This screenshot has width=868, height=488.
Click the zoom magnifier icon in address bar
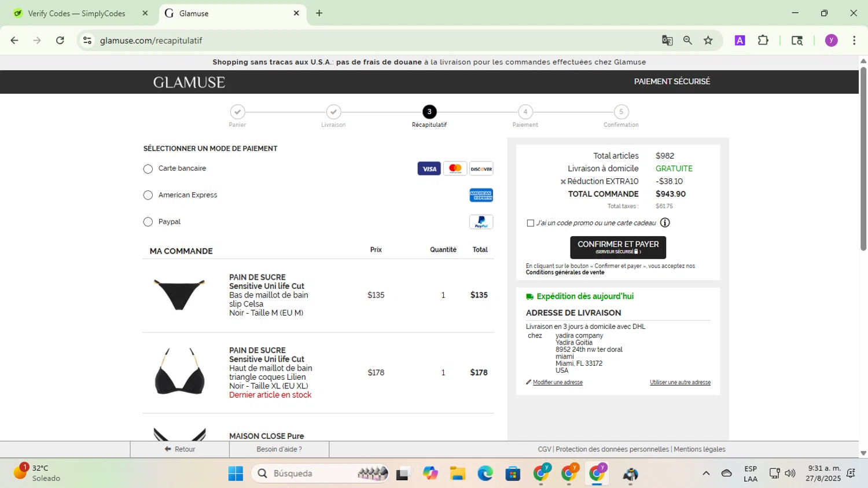[x=687, y=41]
